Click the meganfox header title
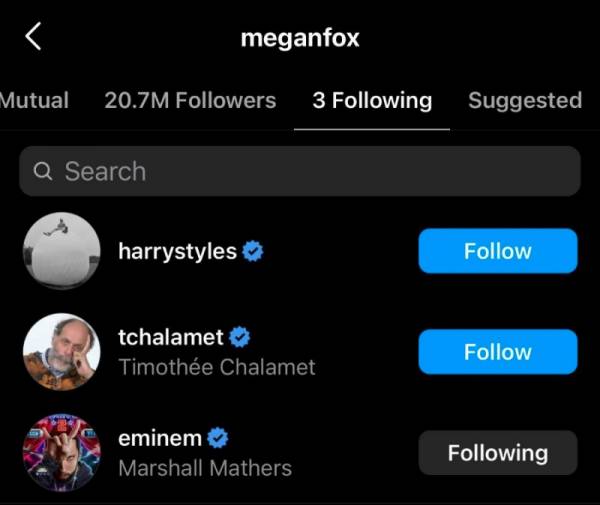 pyautogui.click(x=300, y=38)
